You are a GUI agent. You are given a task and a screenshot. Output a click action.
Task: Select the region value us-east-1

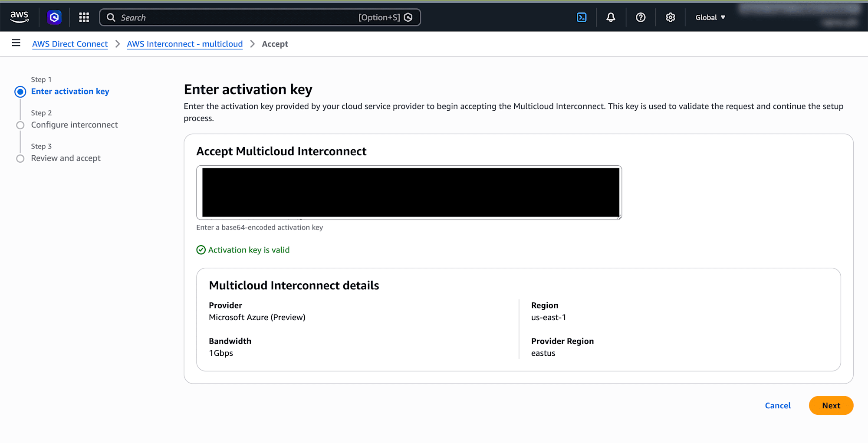click(549, 317)
